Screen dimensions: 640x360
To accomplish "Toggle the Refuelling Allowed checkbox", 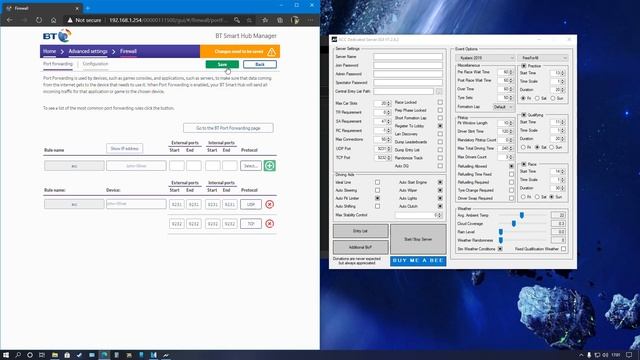I will pos(511,167).
